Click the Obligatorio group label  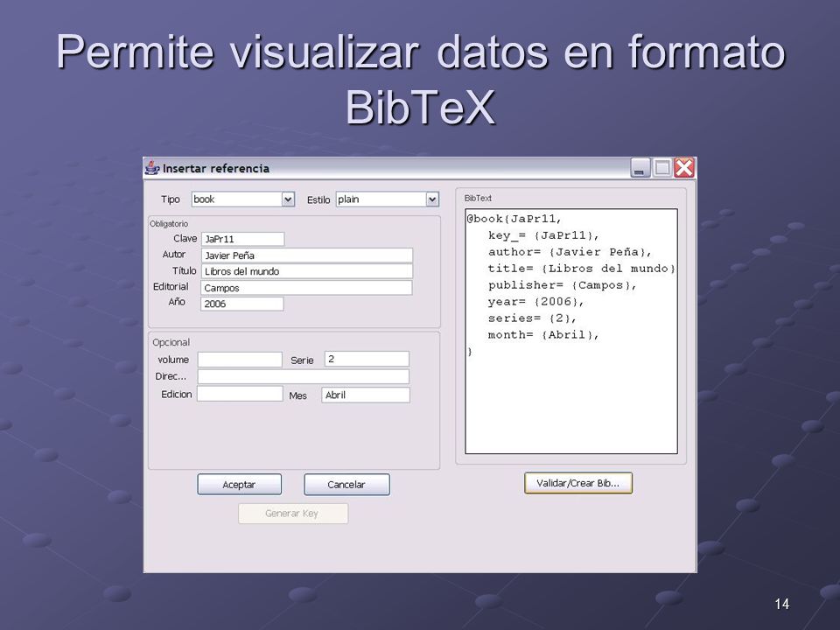coord(169,224)
